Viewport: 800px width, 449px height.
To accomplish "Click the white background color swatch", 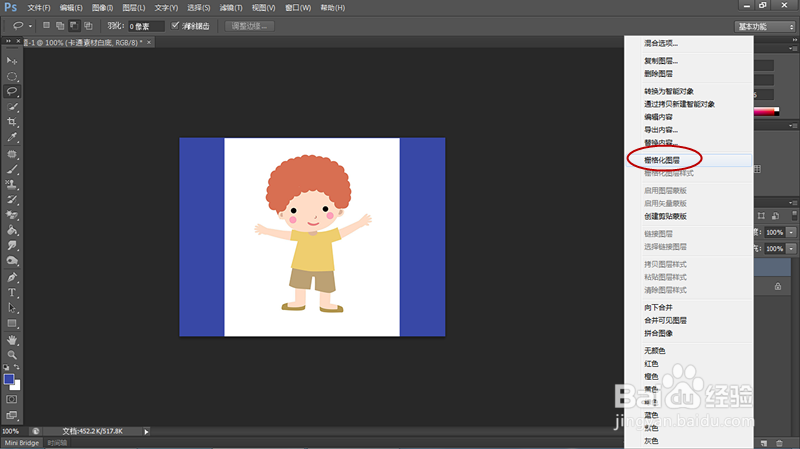I will [16, 386].
